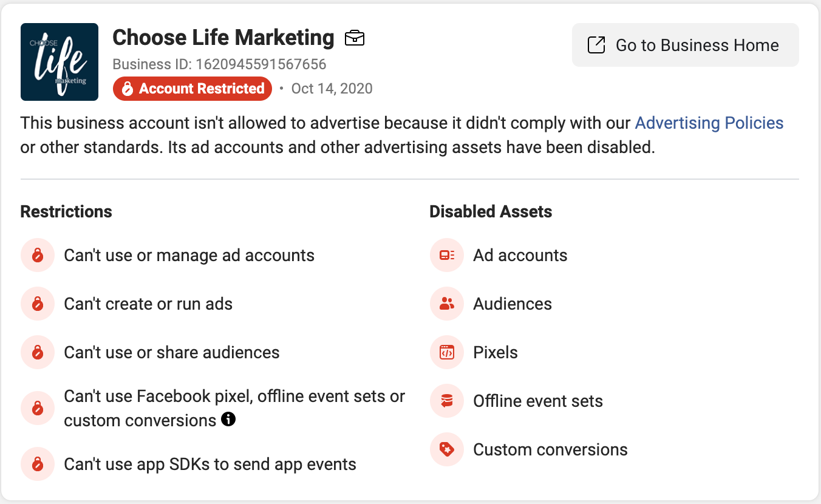Click the briefcase icon beside the business name
821x504 pixels.
[355, 38]
